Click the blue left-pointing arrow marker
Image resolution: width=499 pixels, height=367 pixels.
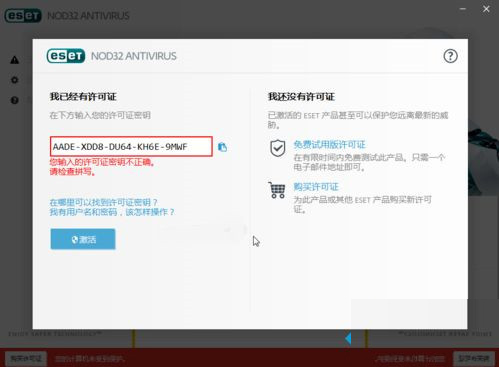point(348,338)
